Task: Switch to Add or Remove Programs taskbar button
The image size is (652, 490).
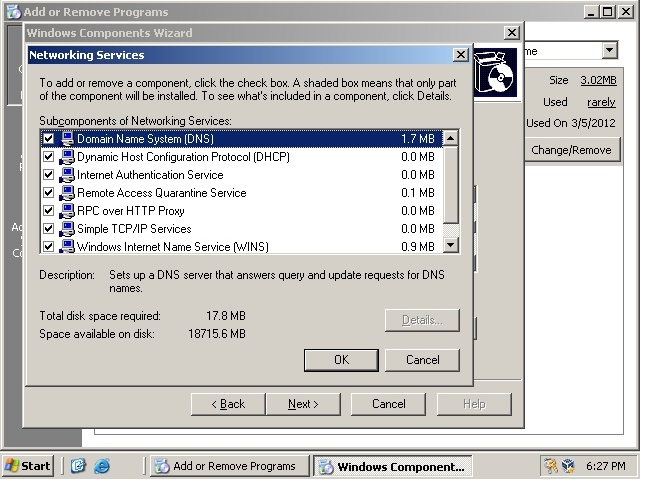Action: (230, 466)
